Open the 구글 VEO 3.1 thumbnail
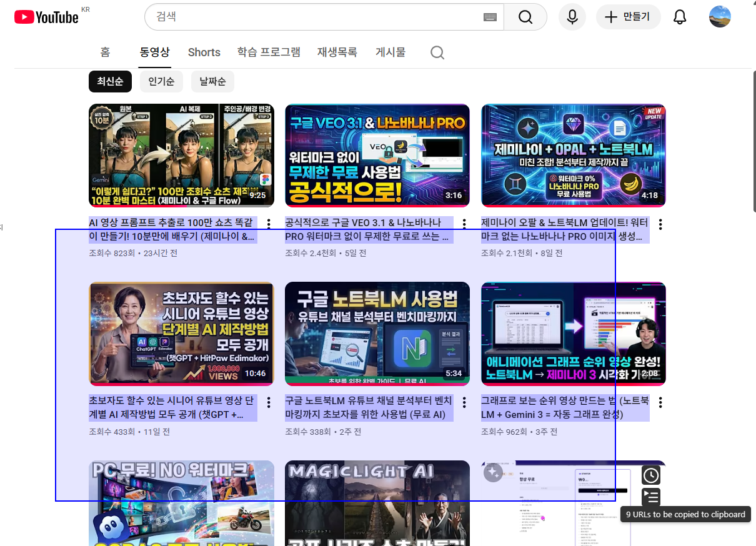The width and height of the screenshot is (756, 546). [x=377, y=156]
